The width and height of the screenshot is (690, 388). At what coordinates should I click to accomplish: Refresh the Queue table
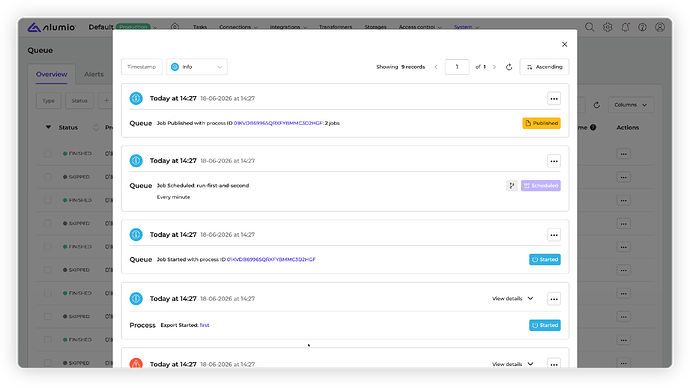click(596, 105)
